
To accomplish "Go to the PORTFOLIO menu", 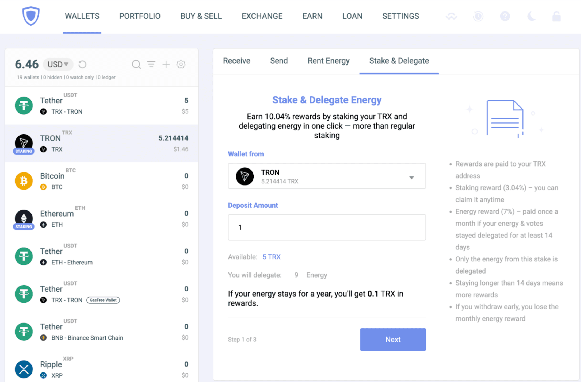I will point(140,16).
